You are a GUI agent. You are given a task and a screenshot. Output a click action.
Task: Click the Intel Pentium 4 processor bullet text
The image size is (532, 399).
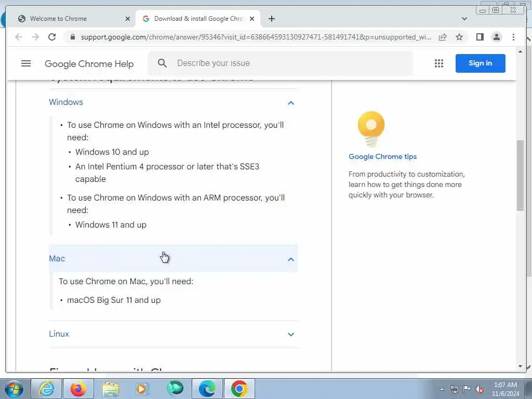167,172
